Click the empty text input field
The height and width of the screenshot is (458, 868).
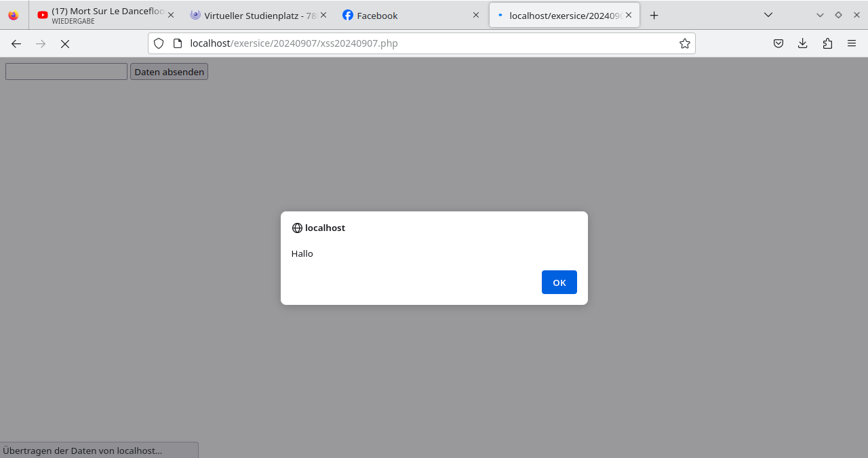pyautogui.click(x=66, y=72)
